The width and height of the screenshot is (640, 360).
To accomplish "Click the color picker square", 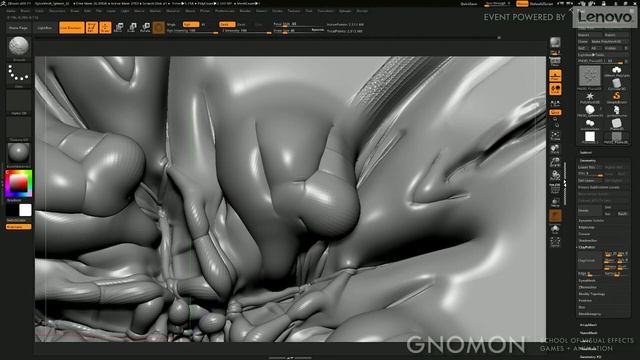I will [x=18, y=183].
